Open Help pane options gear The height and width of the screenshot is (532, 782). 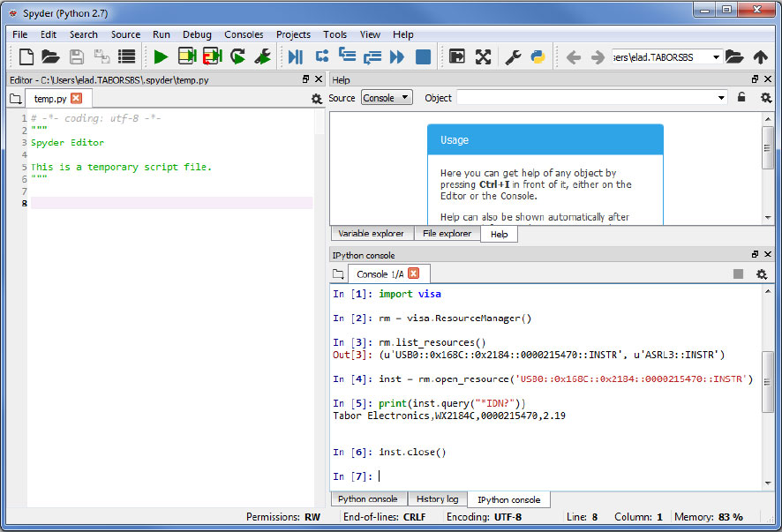point(766,98)
